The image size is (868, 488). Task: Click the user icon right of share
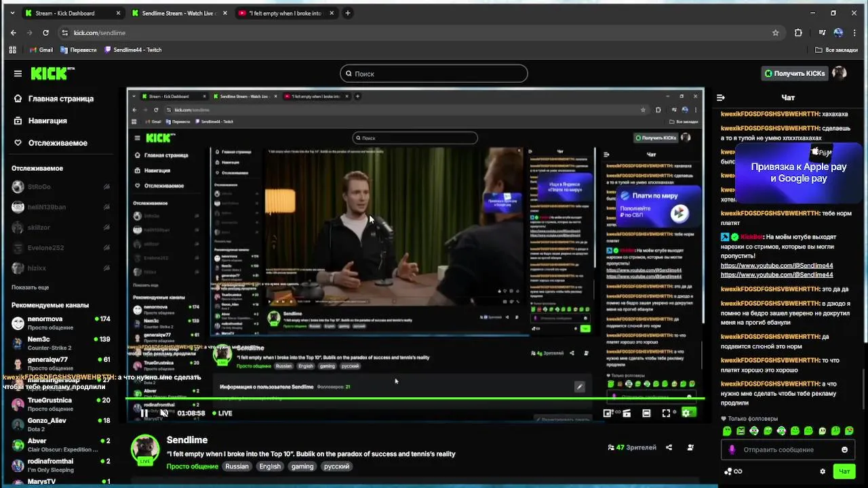(x=690, y=447)
